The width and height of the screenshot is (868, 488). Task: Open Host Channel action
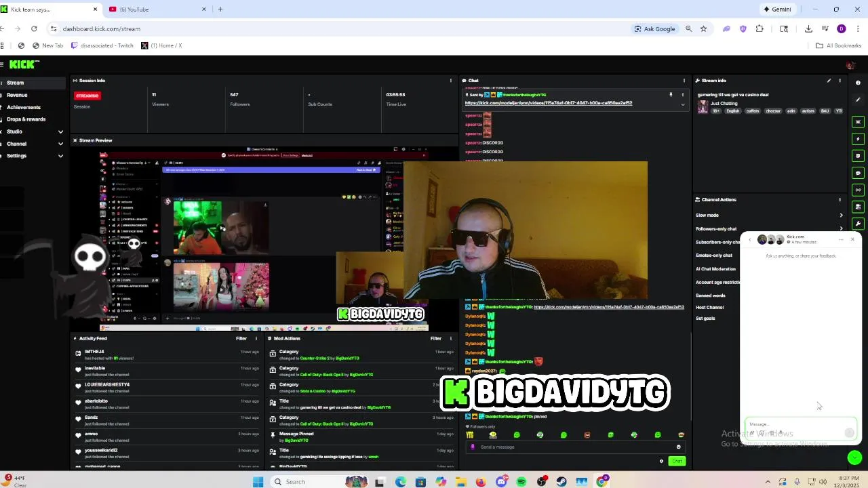709,308
